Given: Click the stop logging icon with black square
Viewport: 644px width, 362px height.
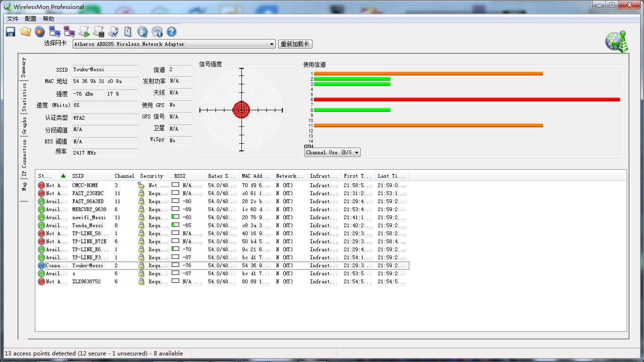Looking at the screenshot, I should click(99, 32).
